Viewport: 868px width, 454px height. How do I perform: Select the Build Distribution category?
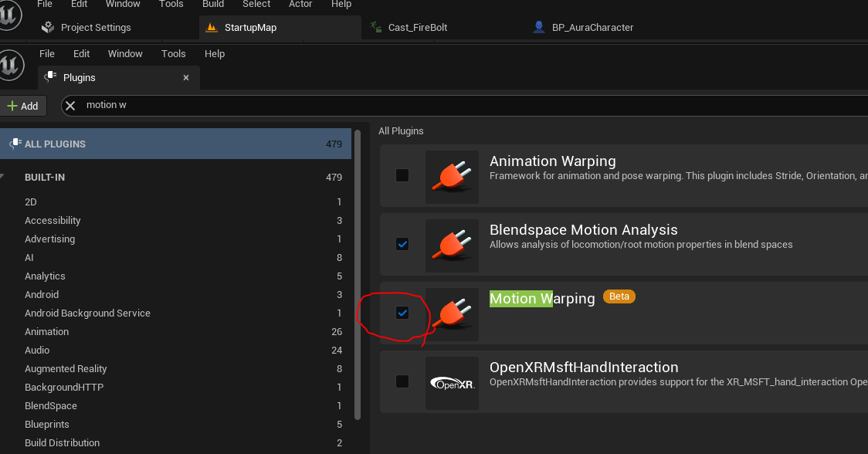tap(175, 443)
